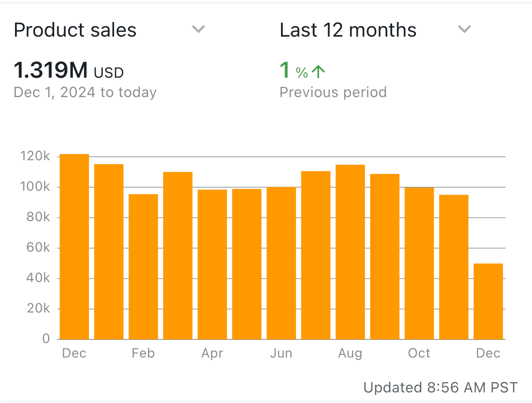Click the 1.319M USD sales total

click(69, 71)
